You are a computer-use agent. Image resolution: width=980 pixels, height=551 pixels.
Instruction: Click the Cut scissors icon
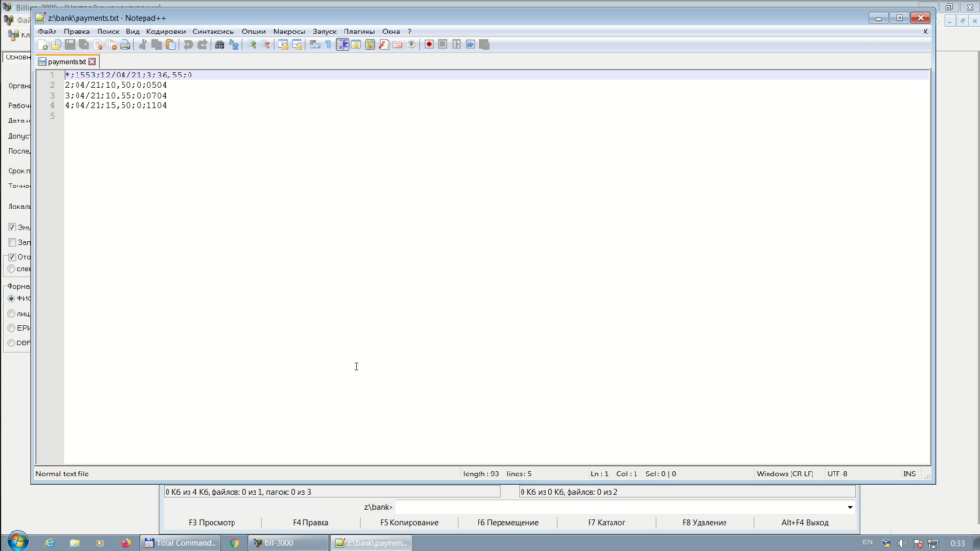143,45
